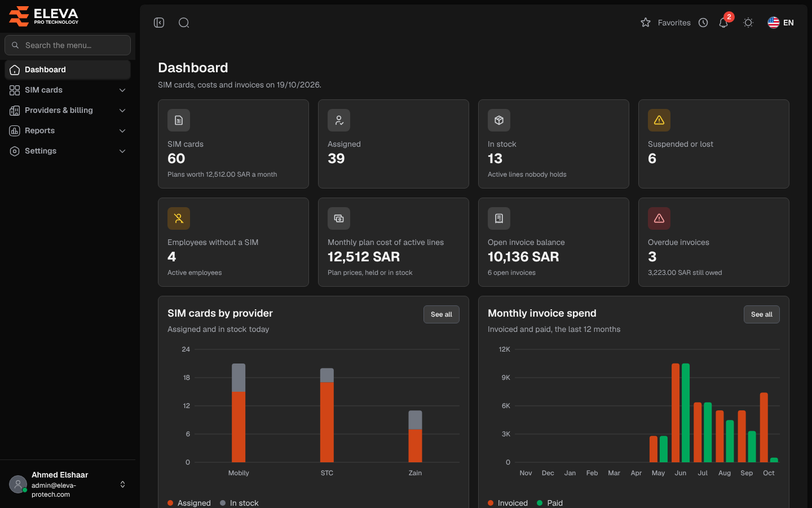Image resolution: width=812 pixels, height=508 pixels.
Task: Click the Employees without a SIM icon
Action: tap(179, 218)
